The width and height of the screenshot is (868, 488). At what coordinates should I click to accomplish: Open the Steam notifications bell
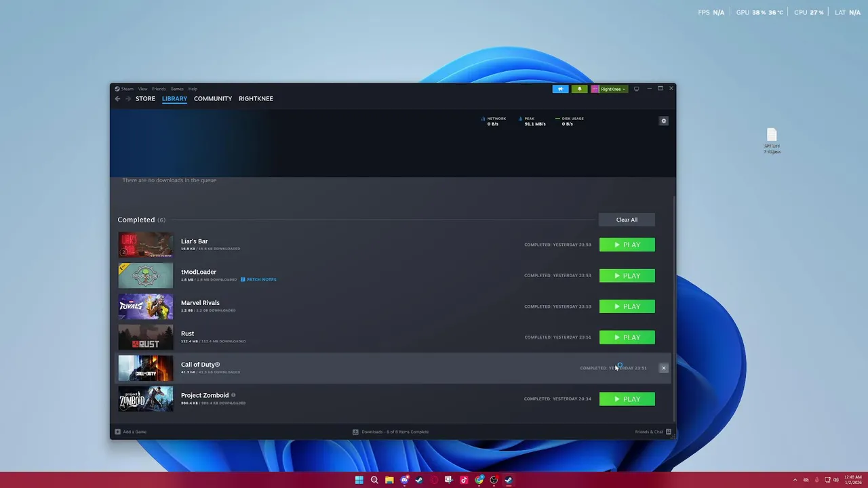coord(579,89)
